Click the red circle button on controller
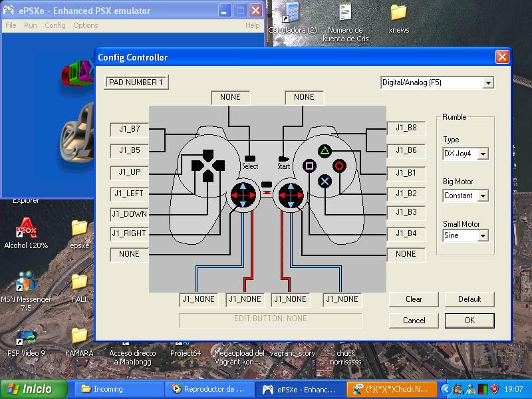This screenshot has width=532, height=399. (x=339, y=166)
